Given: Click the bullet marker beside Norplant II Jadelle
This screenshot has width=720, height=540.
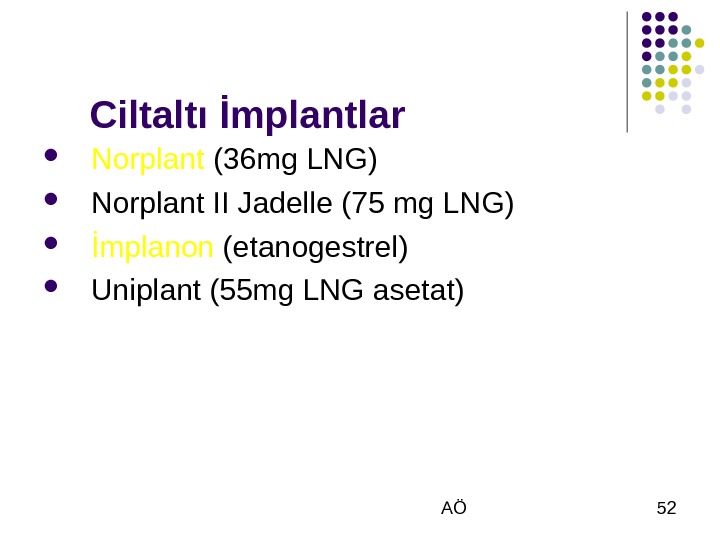Looking at the screenshot, I should tap(50, 201).
